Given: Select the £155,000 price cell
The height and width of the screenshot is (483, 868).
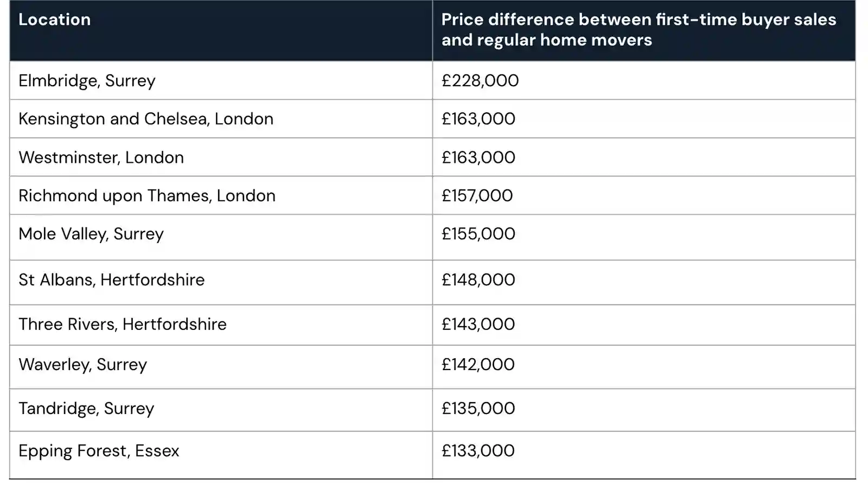Looking at the screenshot, I should pos(478,234).
